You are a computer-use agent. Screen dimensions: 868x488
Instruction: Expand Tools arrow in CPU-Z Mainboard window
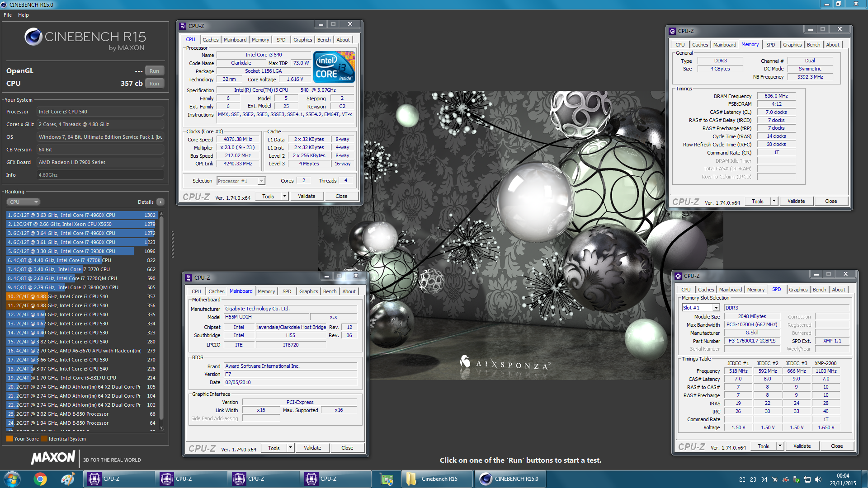290,448
